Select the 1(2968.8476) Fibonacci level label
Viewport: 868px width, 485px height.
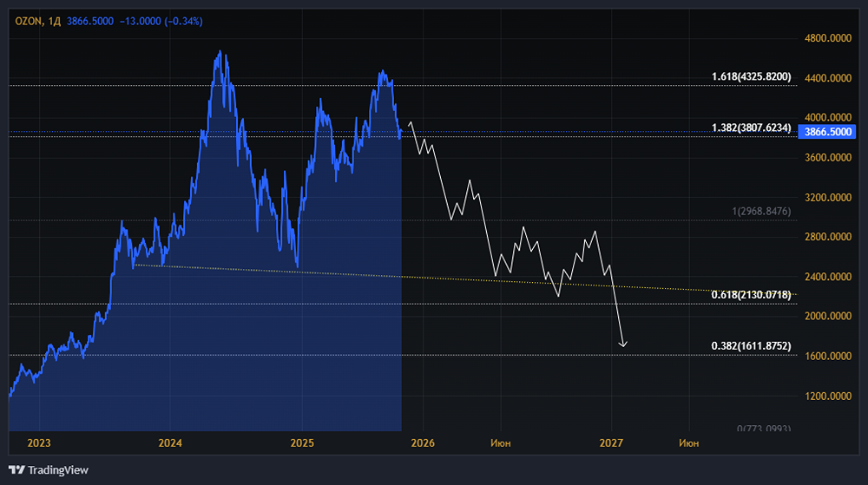[761, 211]
